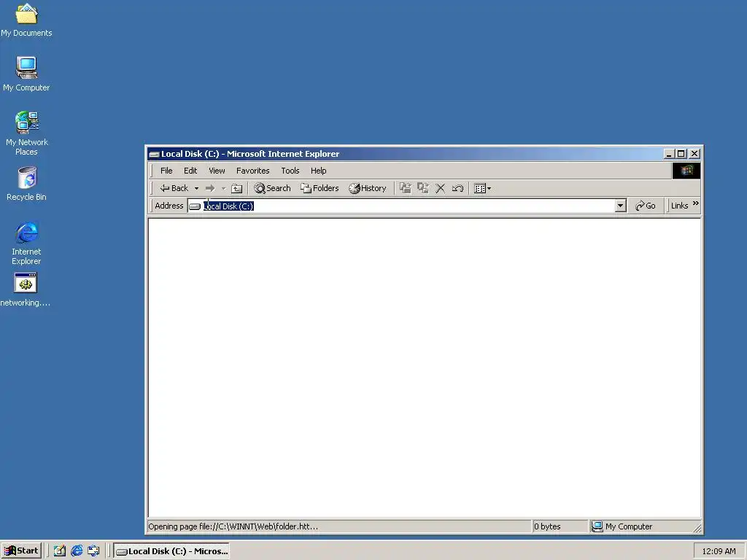Open the File menu
This screenshot has width=747, height=560.
(x=166, y=171)
